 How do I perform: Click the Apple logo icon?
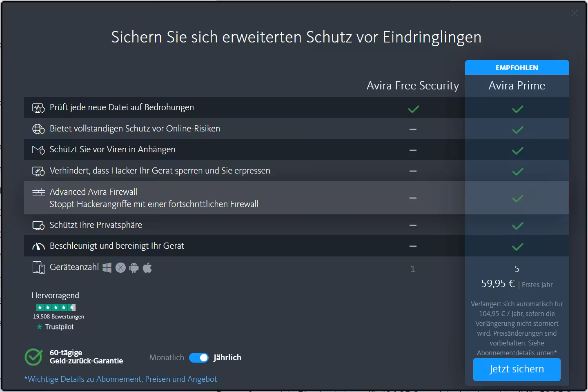point(147,267)
